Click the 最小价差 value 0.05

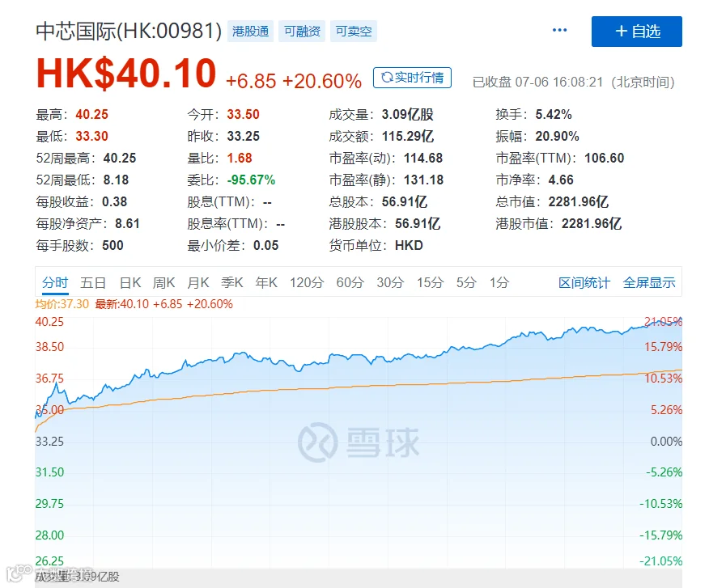(265, 245)
